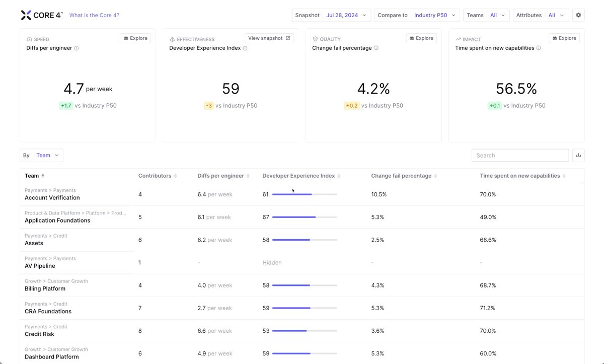Open the Snapshot date dropdown
604x364 pixels.
tap(331, 15)
